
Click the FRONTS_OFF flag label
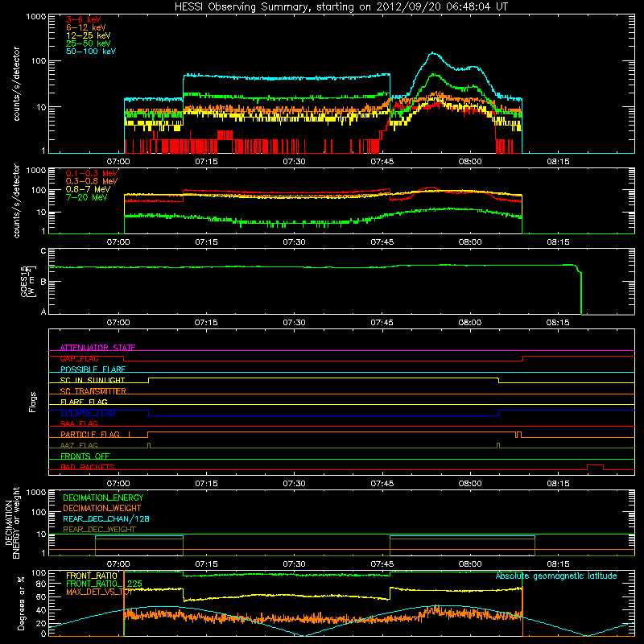click(x=85, y=456)
